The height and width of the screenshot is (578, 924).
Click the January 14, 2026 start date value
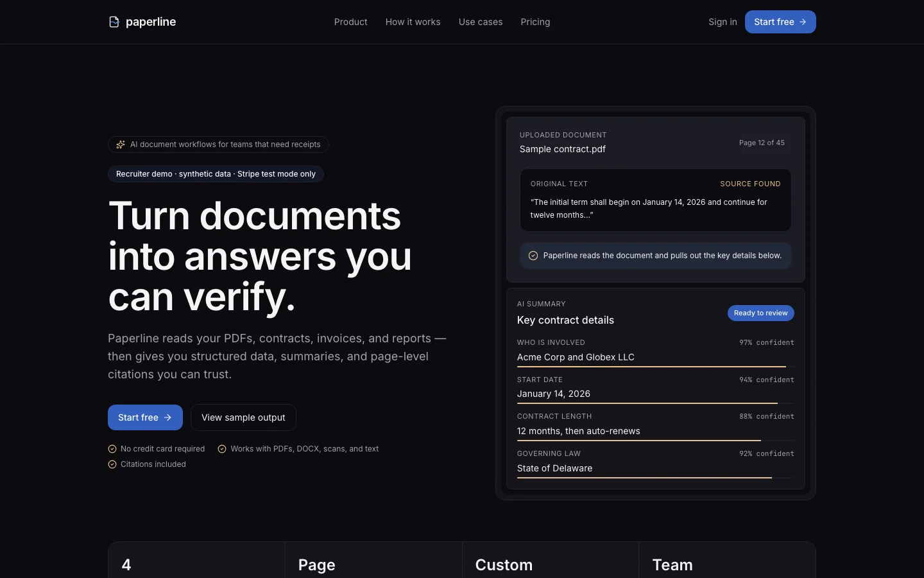[x=554, y=394]
